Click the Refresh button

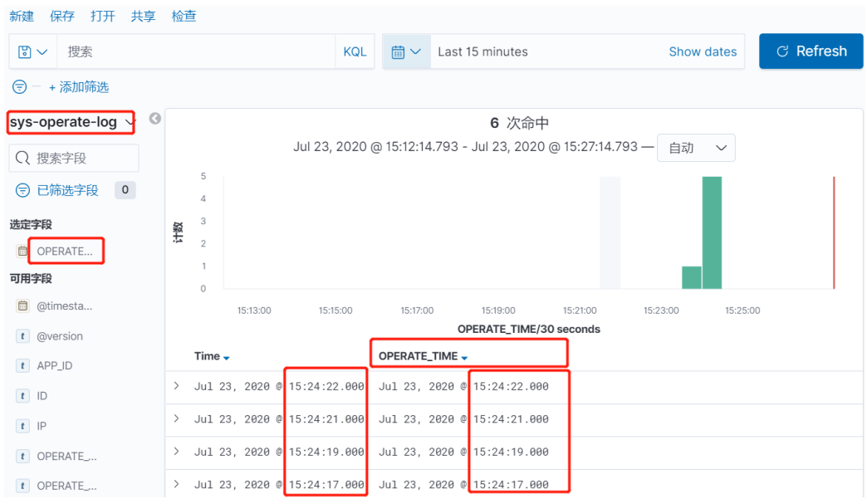pyautogui.click(x=810, y=51)
